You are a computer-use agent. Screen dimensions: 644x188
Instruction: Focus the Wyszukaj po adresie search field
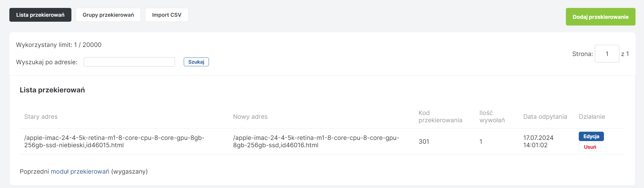pyautogui.click(x=129, y=62)
